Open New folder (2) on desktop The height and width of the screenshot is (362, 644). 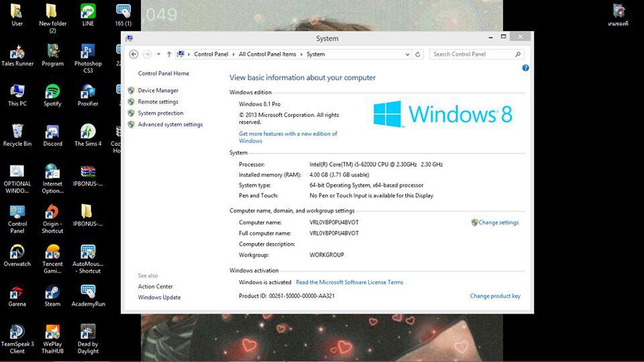click(52, 17)
